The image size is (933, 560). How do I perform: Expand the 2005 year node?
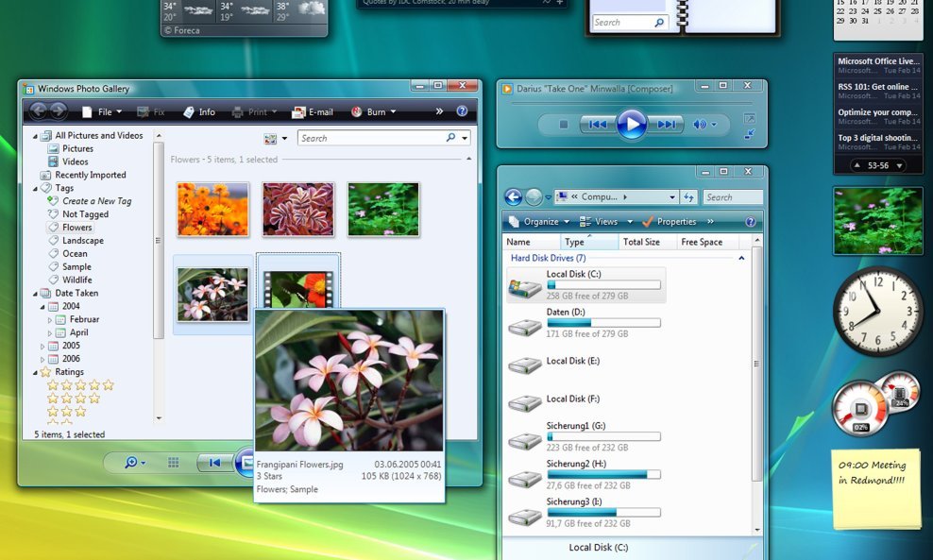(42, 346)
